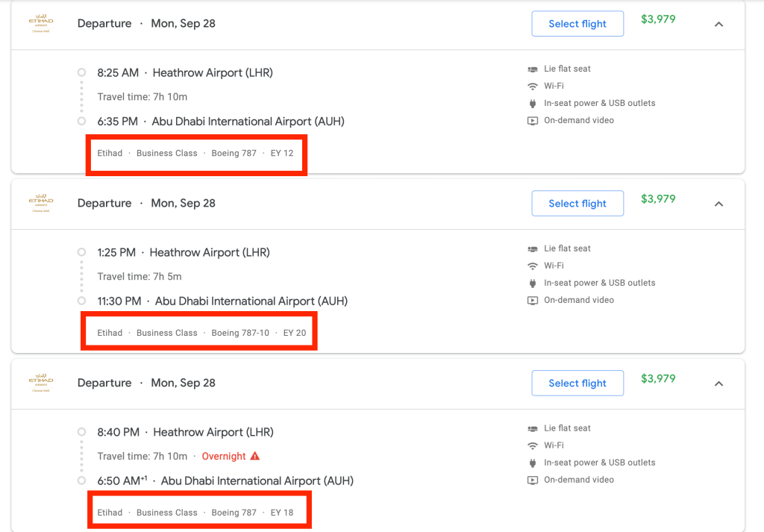The width and height of the screenshot is (764, 532).
Task: Click Etihad logo on 8:40 PM flight
Action: 41,383
